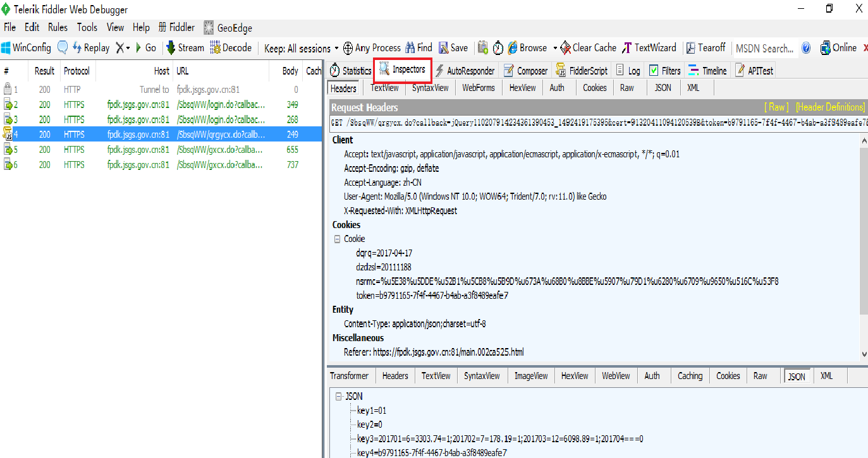Click in the MSDN Search field
This screenshot has width=868, height=458.
point(764,48)
